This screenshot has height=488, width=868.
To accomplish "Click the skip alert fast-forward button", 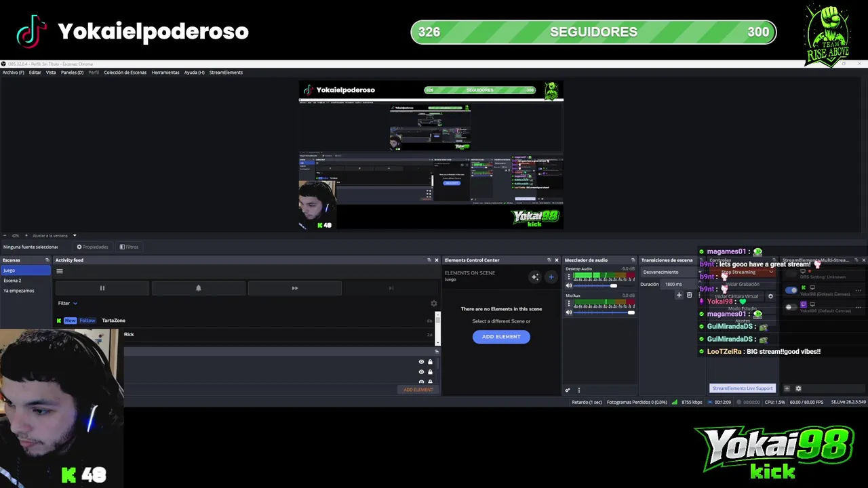I will click(295, 288).
